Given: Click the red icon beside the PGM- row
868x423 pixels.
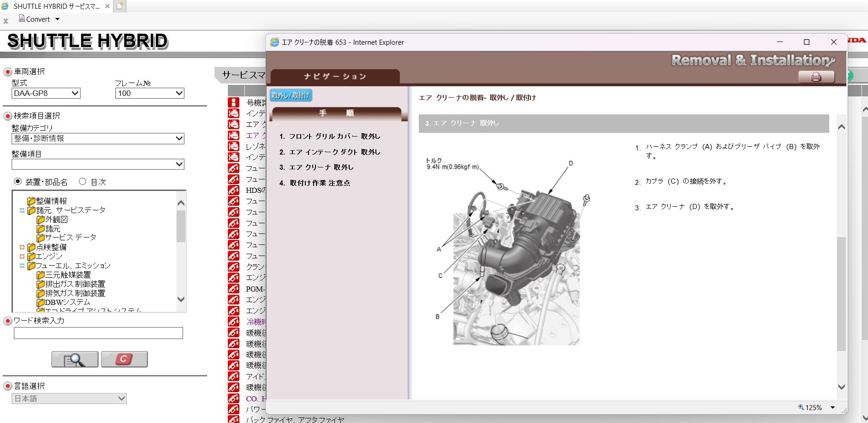Looking at the screenshot, I should pos(234,289).
